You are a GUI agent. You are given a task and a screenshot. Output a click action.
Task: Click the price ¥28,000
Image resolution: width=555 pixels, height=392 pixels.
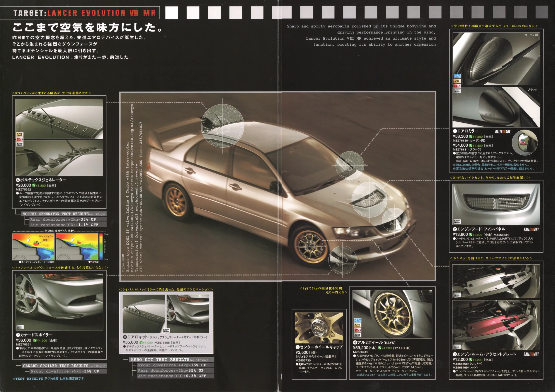[x=24, y=186]
